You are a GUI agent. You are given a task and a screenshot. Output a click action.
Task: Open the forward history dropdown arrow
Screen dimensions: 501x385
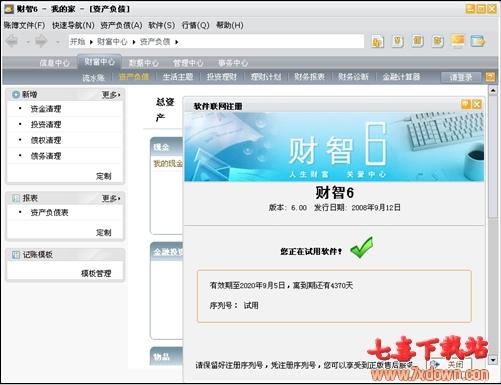point(57,42)
